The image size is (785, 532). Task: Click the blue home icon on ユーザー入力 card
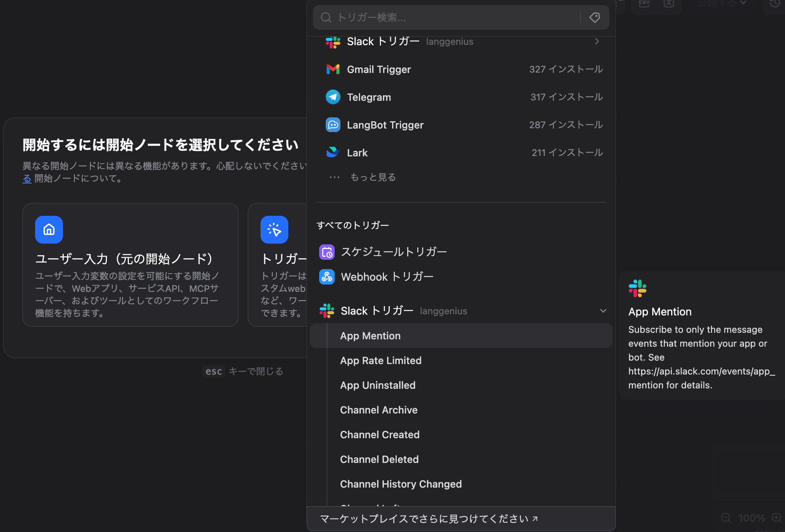pyautogui.click(x=49, y=230)
